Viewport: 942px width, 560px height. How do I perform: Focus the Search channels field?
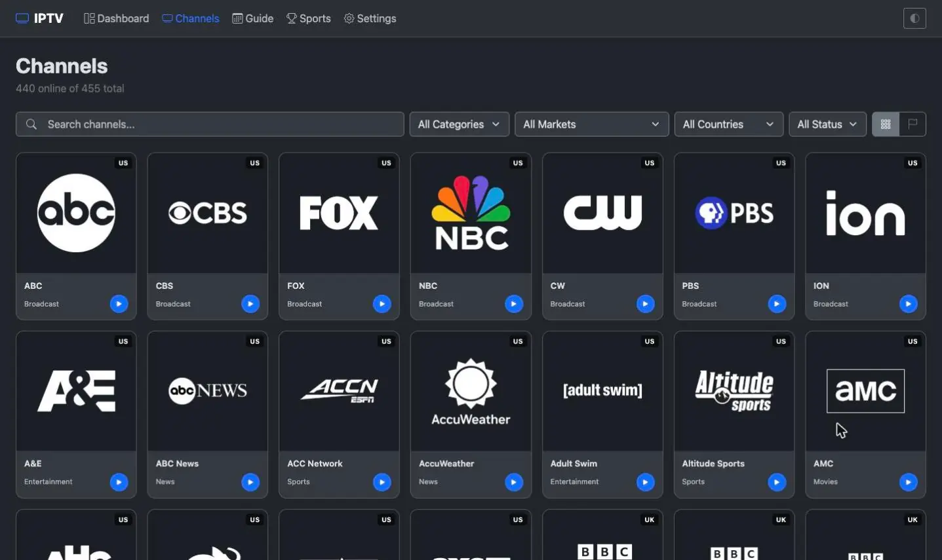tap(210, 124)
